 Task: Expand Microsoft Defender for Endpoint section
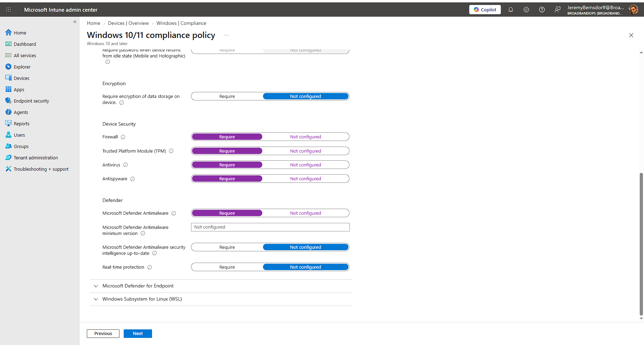coord(221,286)
